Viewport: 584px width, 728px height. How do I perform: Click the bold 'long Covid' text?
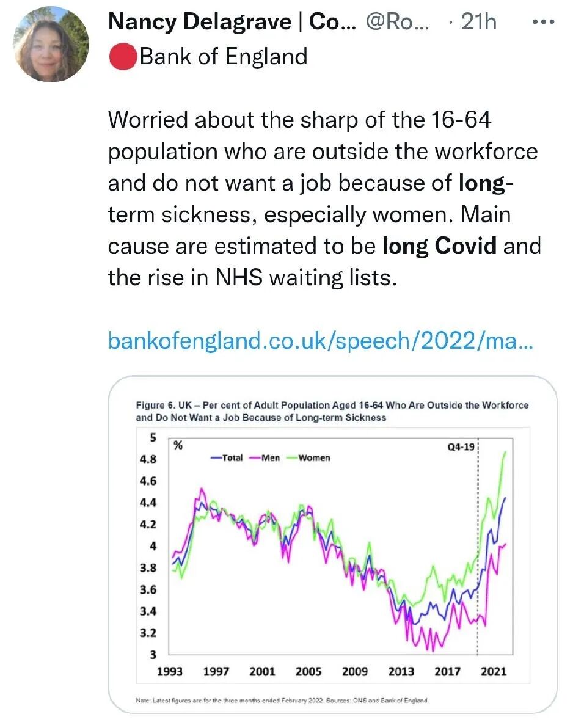[x=439, y=246]
